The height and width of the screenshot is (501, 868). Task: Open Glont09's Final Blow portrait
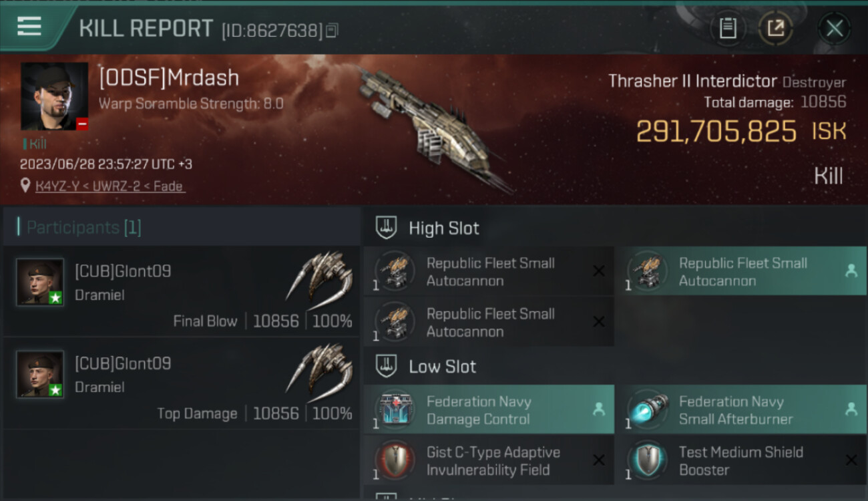click(x=40, y=282)
